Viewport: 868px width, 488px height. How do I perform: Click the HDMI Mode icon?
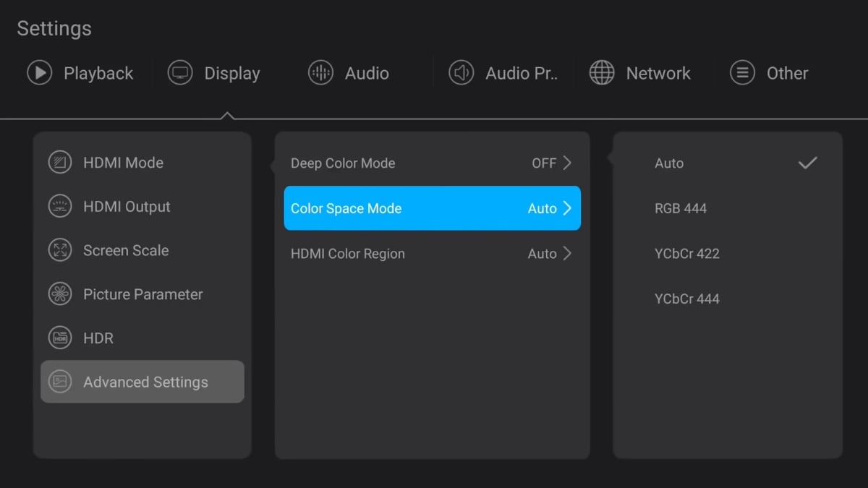click(x=60, y=163)
